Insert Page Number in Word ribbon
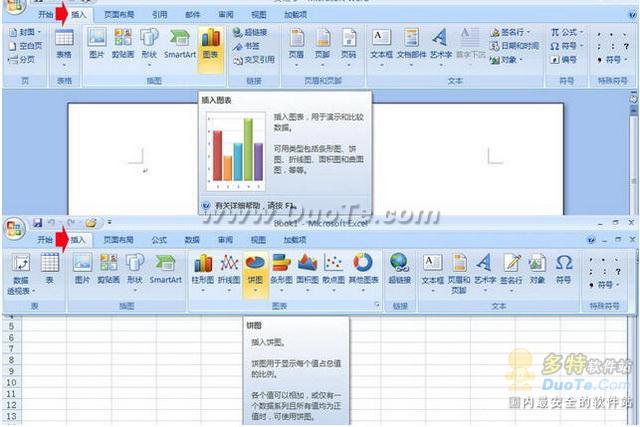This screenshot has width=640, height=427. 349,46
